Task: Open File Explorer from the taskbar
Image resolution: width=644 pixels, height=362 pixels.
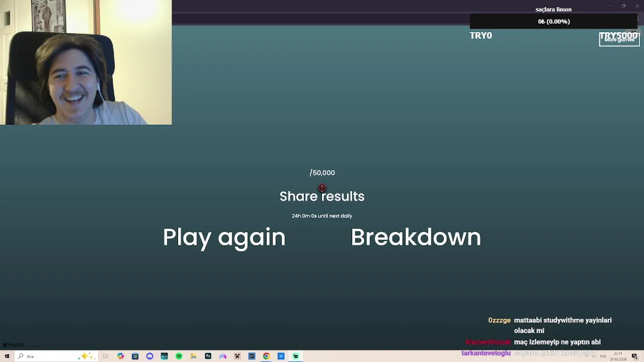Action: [193, 356]
